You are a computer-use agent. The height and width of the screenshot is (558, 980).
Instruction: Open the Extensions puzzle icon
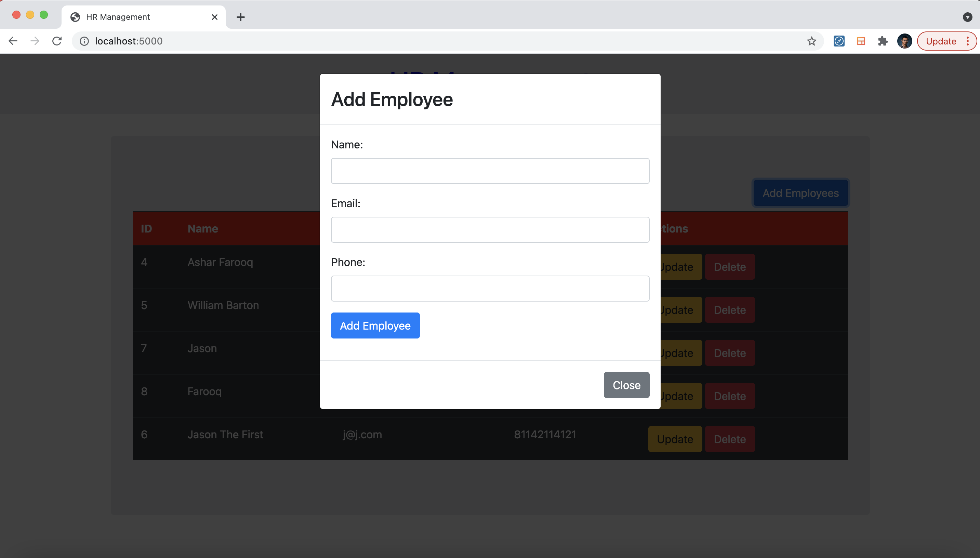(x=883, y=41)
